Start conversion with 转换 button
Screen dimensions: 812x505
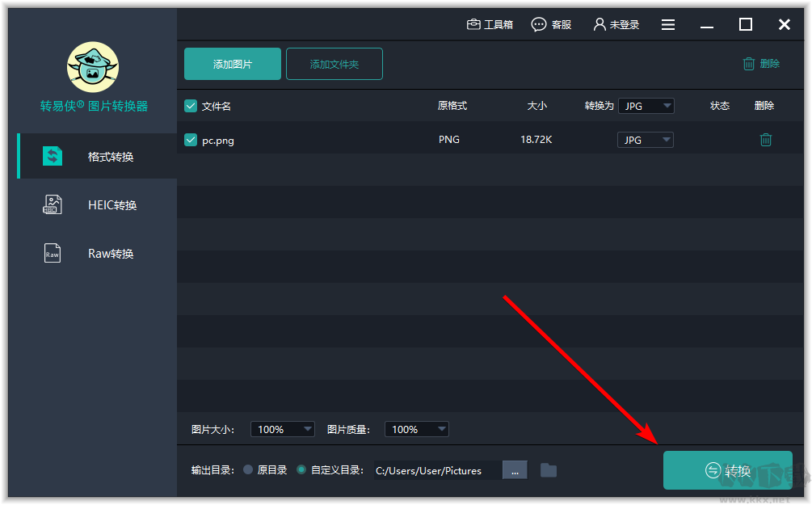click(x=728, y=469)
